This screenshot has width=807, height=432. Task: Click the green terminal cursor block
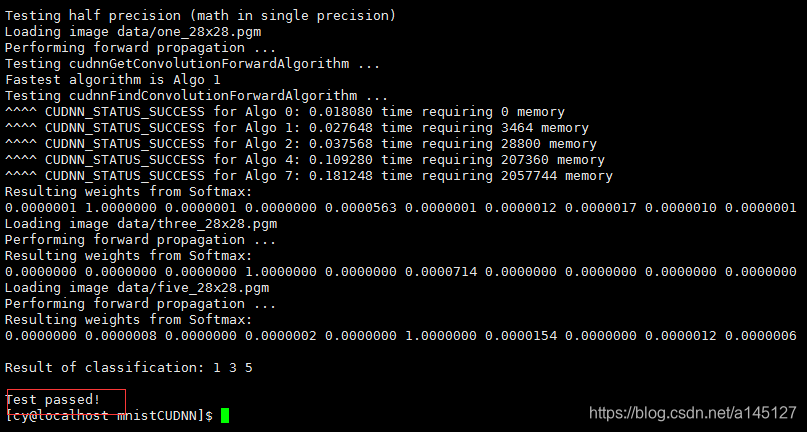pyautogui.click(x=225, y=415)
